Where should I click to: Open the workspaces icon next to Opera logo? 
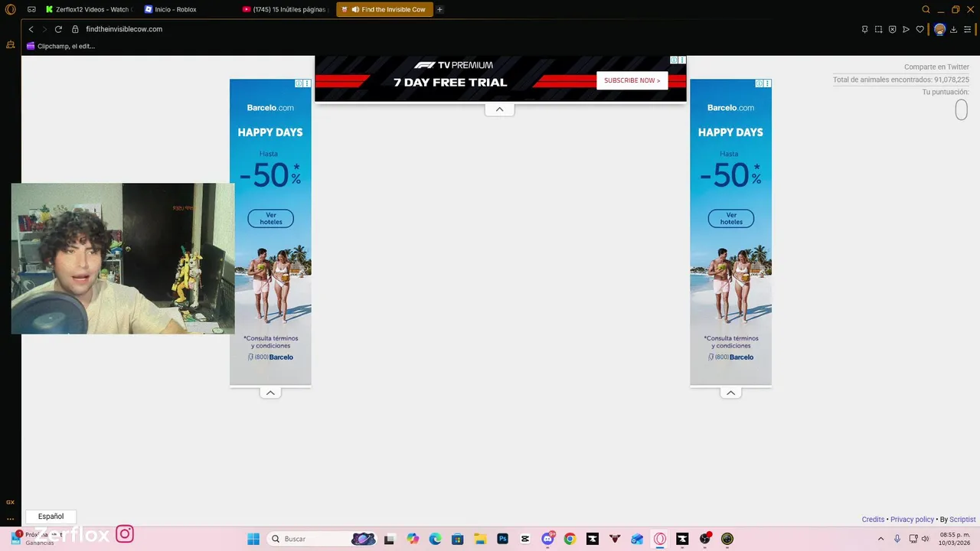pos(31,9)
